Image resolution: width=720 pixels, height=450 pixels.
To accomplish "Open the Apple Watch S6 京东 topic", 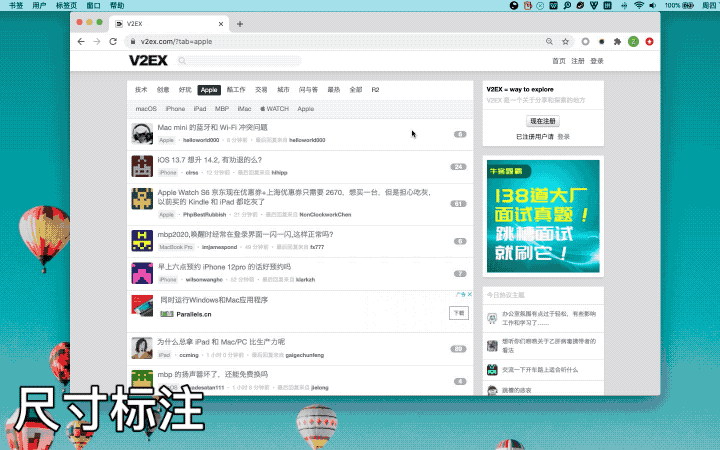I will (294, 197).
